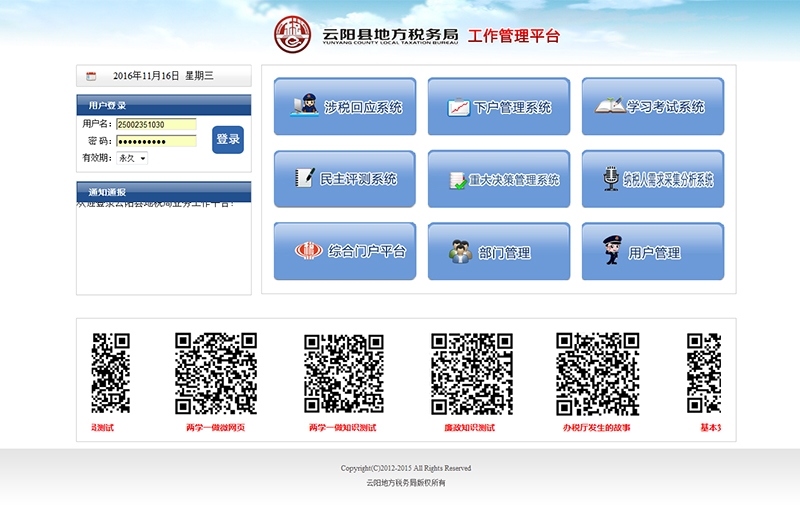
Task: Open the 学习考试系统 tile
Action: (x=653, y=106)
